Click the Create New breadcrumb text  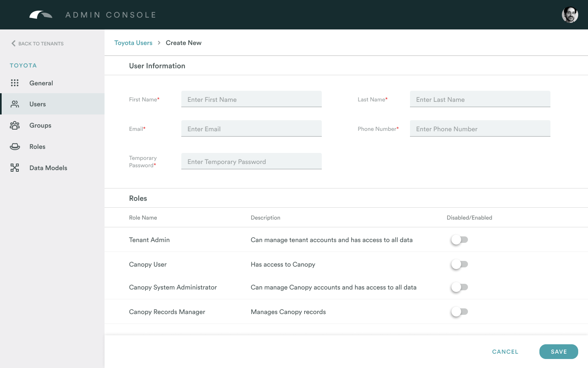click(x=183, y=43)
